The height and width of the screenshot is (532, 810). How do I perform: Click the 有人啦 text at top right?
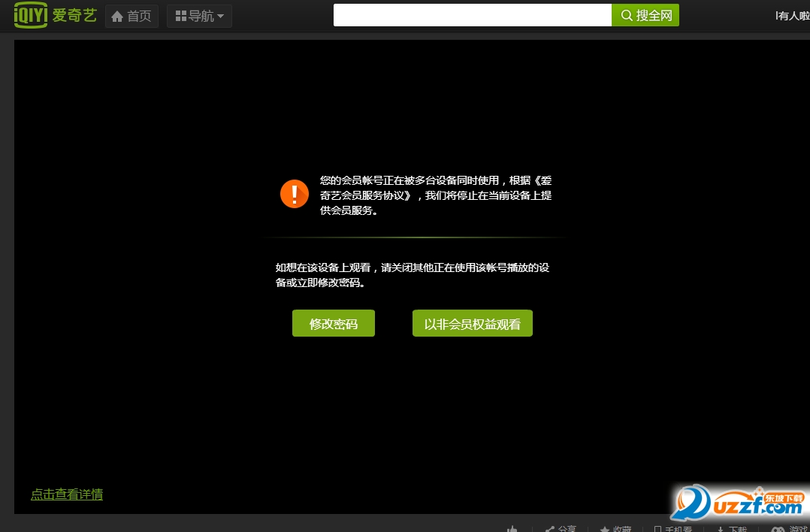click(x=793, y=15)
